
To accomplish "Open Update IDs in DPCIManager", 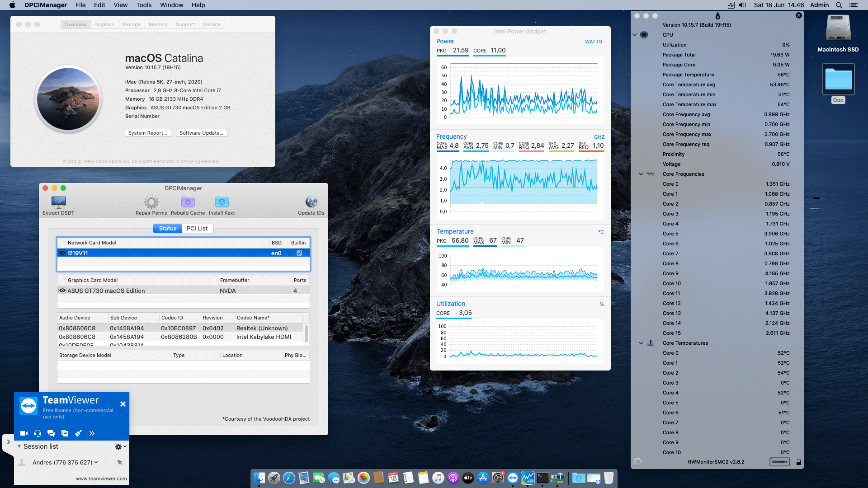I will (311, 202).
